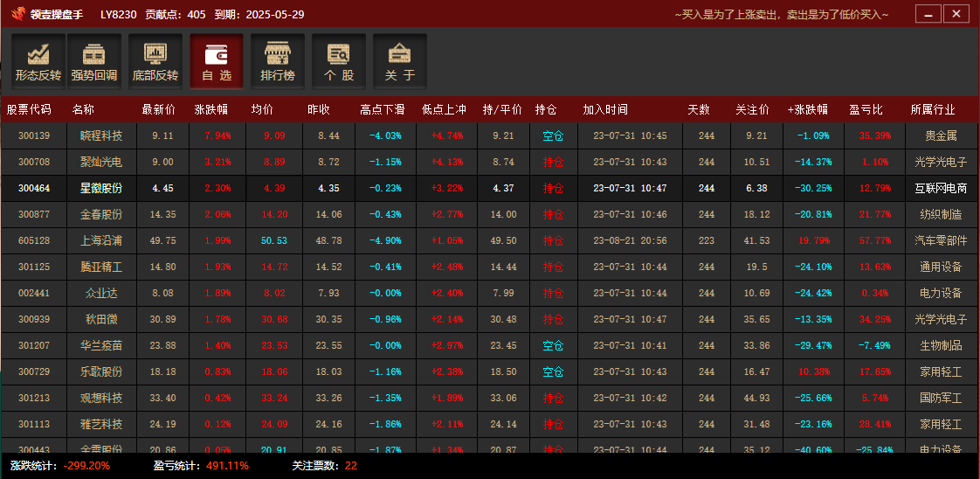
Task: Sort by the 涨跌幅 column header
Action: pos(210,110)
